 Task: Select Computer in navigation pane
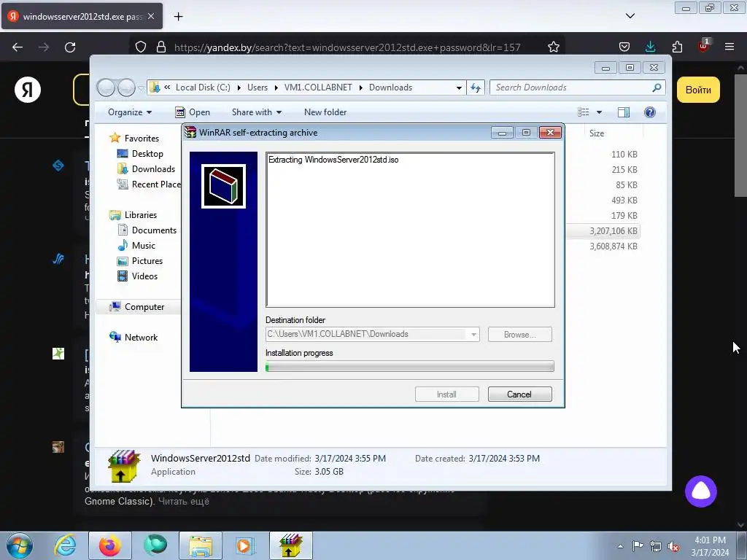click(x=144, y=307)
